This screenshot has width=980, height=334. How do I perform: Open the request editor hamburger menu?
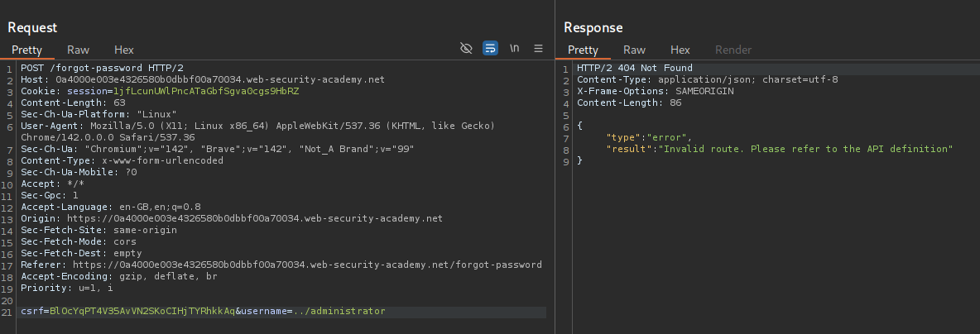pos(538,49)
